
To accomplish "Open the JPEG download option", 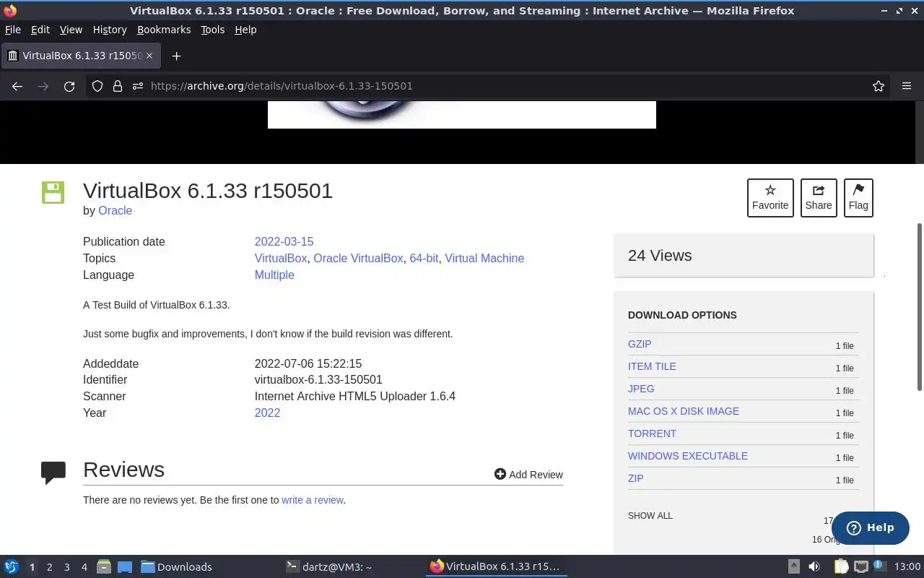I will point(641,389).
